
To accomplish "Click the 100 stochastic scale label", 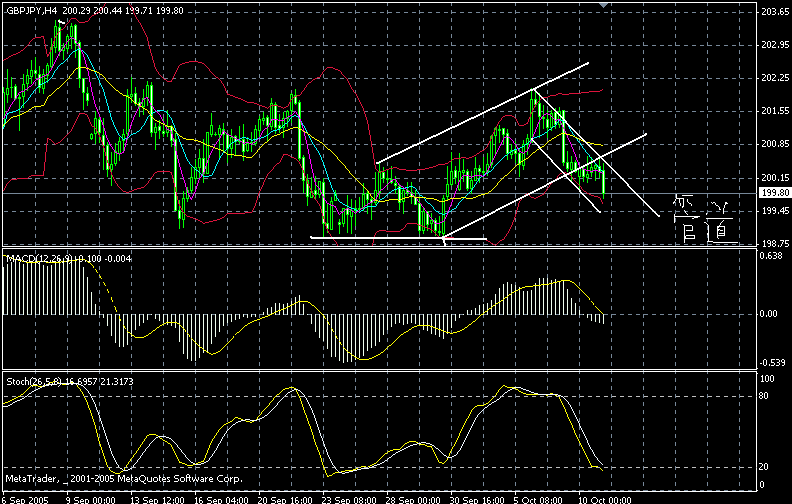I will coord(767,379).
